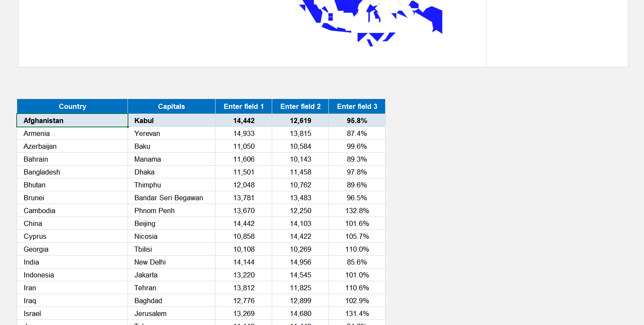Click the Tbilisi cell

pyautogui.click(x=171, y=249)
